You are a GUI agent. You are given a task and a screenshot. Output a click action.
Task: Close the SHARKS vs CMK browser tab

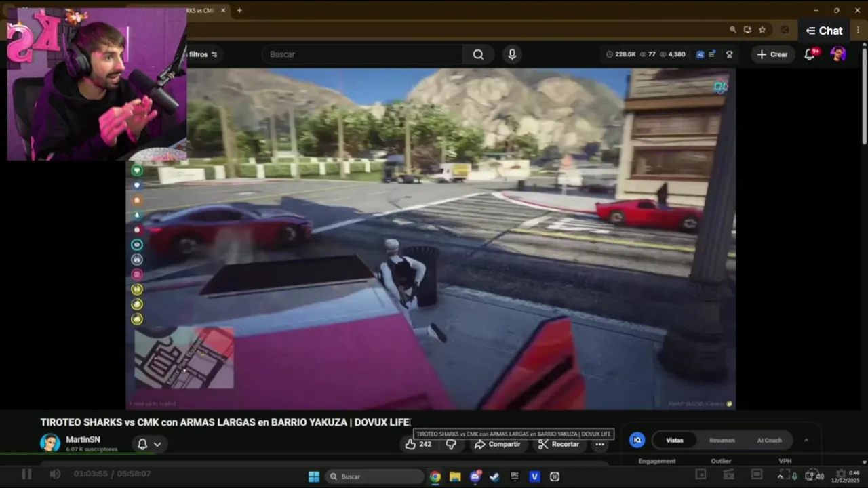pos(223,10)
